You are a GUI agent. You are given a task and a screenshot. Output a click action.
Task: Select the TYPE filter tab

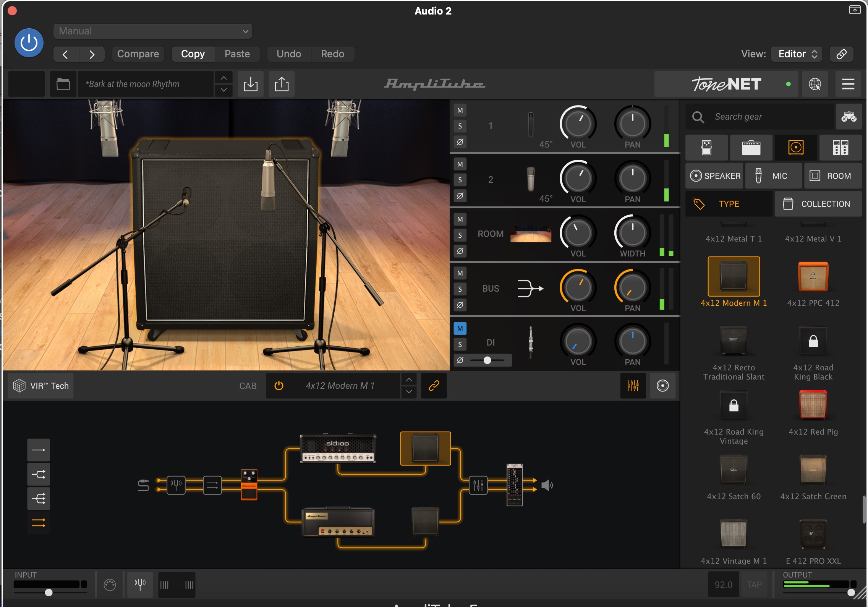(x=729, y=204)
